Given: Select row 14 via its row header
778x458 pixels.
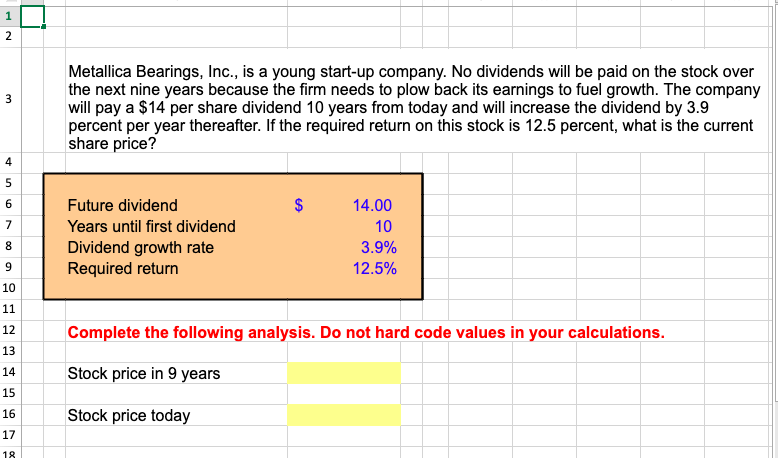Looking at the screenshot, I should point(8,372).
